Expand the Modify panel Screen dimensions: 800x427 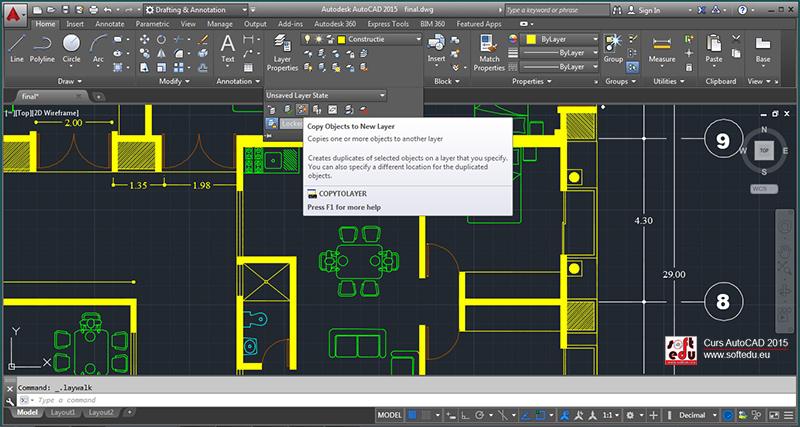coord(174,81)
